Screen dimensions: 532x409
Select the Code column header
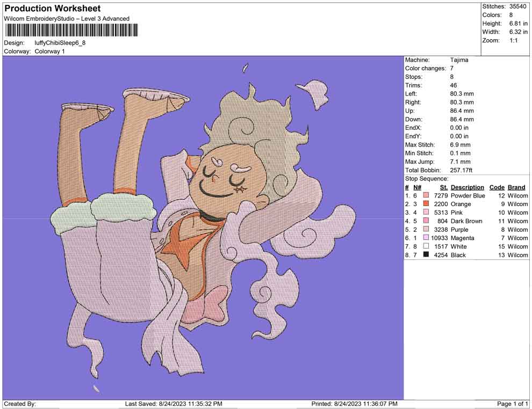497,187
